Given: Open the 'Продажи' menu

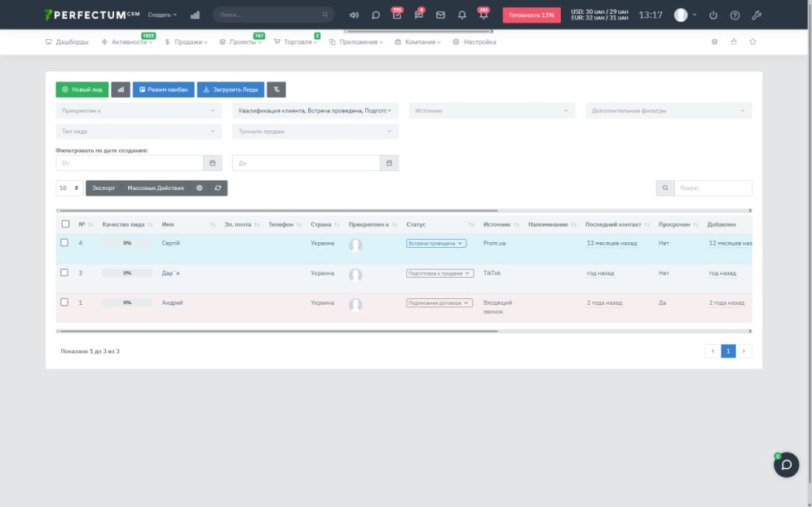Looking at the screenshot, I should click(186, 42).
